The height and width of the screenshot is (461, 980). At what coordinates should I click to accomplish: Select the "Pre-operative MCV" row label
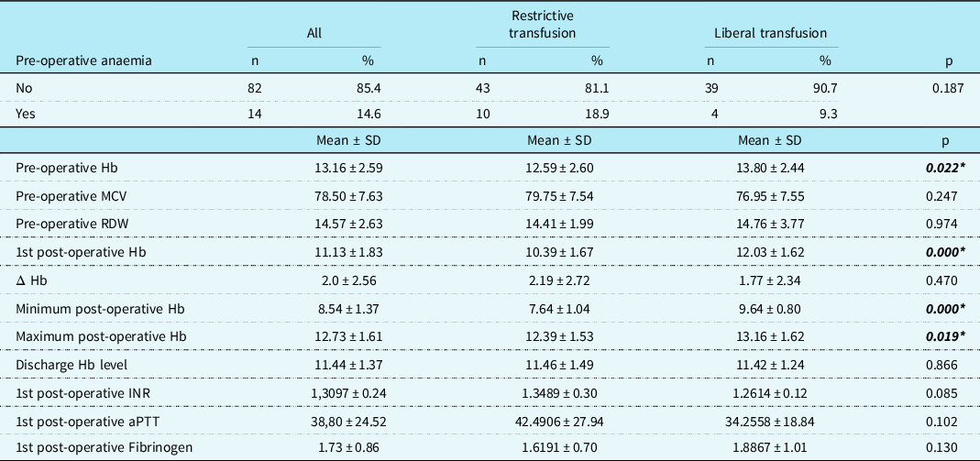(x=72, y=196)
